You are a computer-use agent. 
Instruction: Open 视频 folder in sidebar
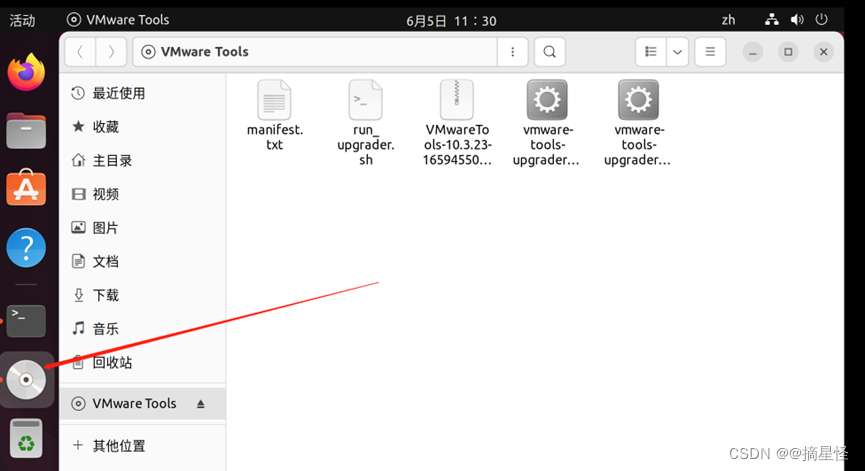tap(142, 194)
